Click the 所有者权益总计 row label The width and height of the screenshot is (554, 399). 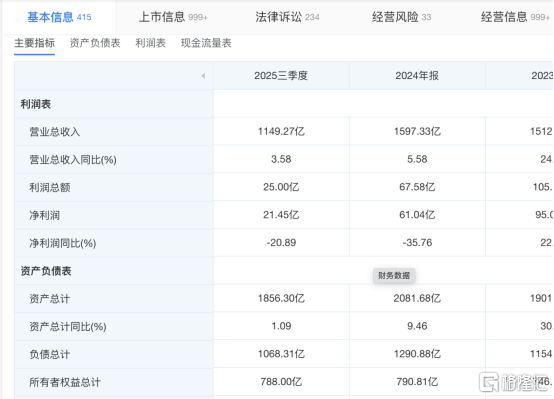(x=65, y=382)
